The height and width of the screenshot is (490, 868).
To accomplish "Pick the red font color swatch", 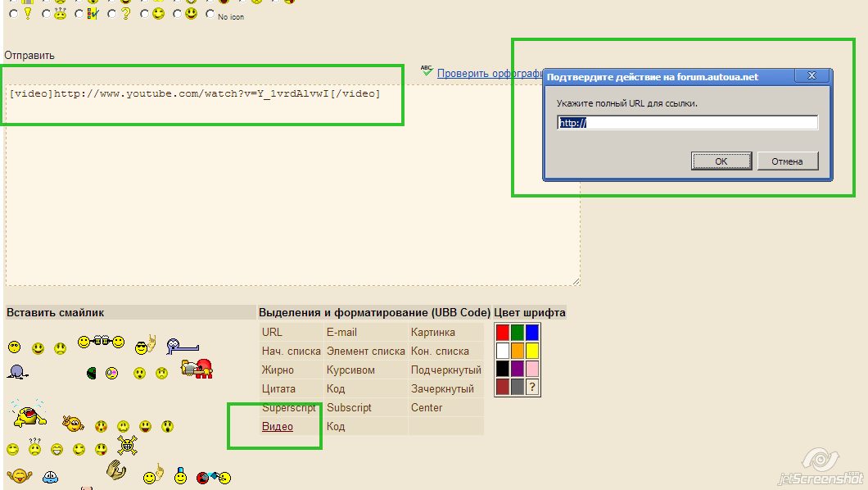I will (x=502, y=332).
